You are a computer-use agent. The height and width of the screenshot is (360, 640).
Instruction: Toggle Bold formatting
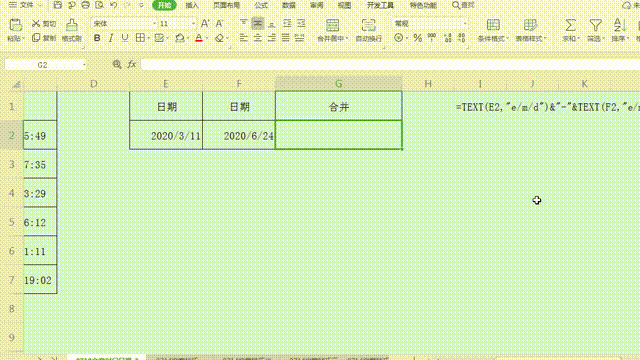97,38
